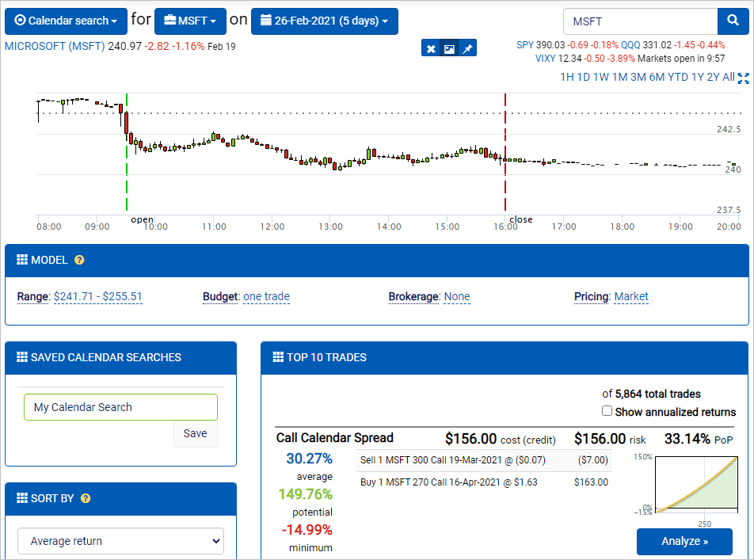Select the 1Y chart timeframe
The image size is (754, 560).
pyautogui.click(x=698, y=78)
